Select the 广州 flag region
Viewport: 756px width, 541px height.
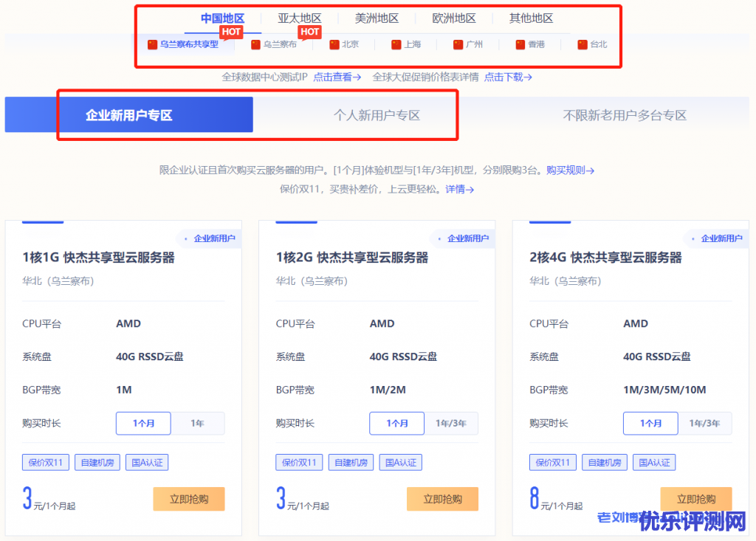pyautogui.click(x=468, y=44)
